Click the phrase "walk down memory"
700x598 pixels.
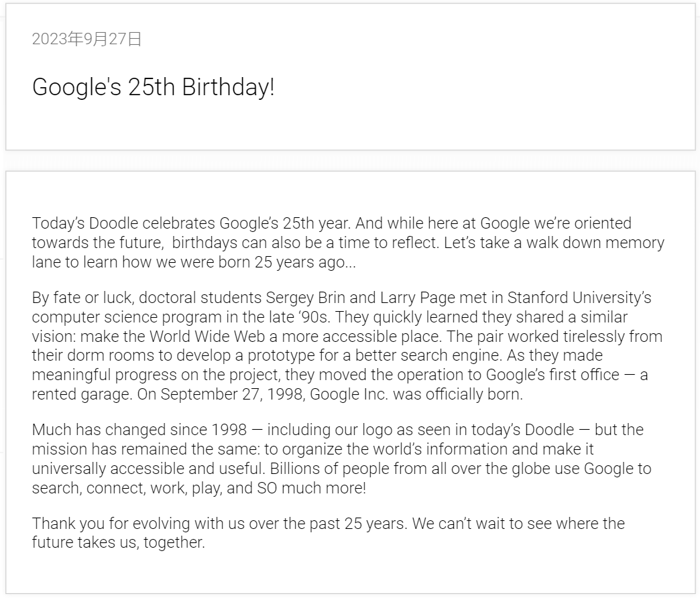[x=595, y=242]
